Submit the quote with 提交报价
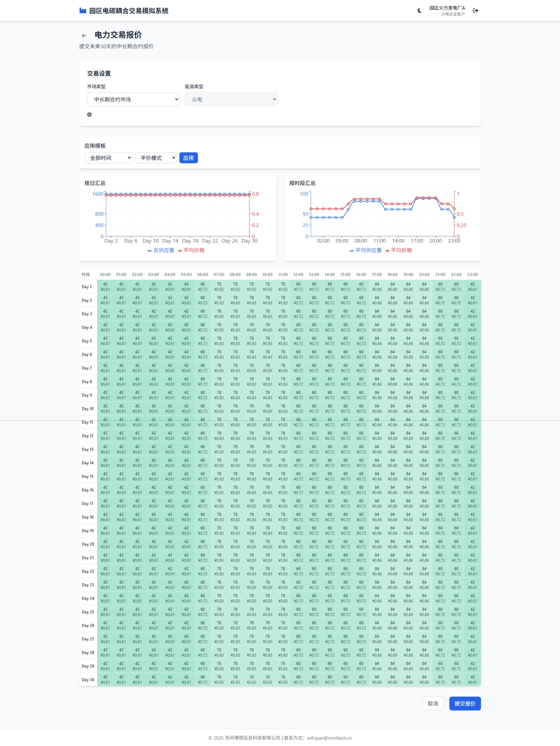The height and width of the screenshot is (746, 560). click(x=465, y=703)
